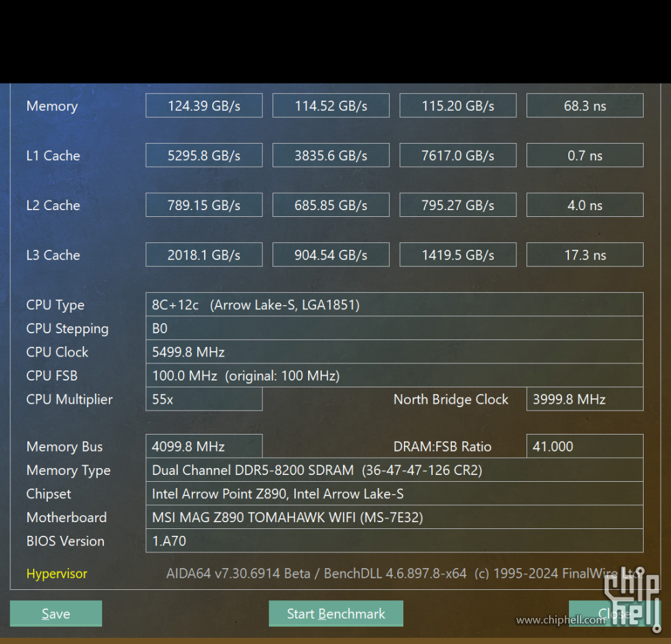Click the L1 Cache row label

(x=53, y=155)
